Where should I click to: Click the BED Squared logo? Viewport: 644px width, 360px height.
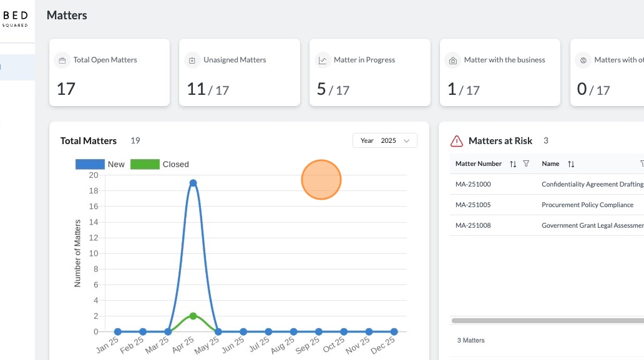[x=15, y=19]
